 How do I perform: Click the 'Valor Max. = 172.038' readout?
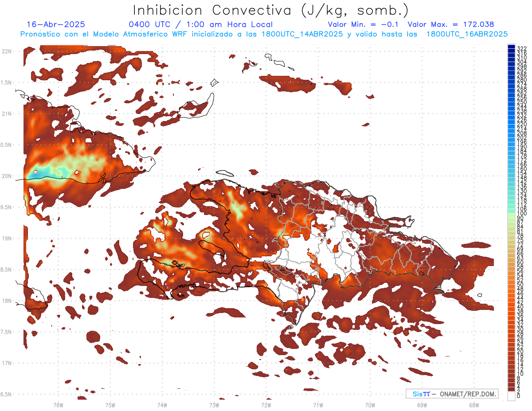point(451,24)
